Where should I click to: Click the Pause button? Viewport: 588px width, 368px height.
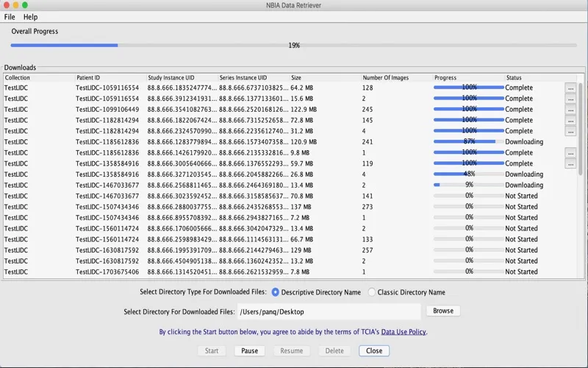click(x=249, y=351)
